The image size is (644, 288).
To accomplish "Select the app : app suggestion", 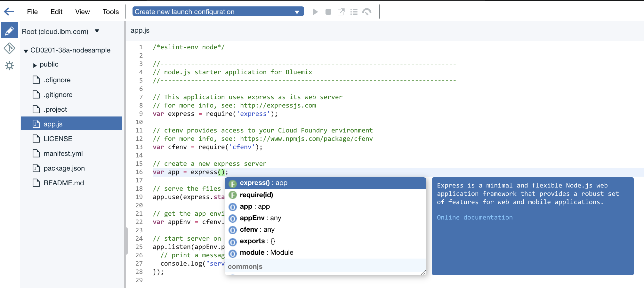I will coord(325,206).
